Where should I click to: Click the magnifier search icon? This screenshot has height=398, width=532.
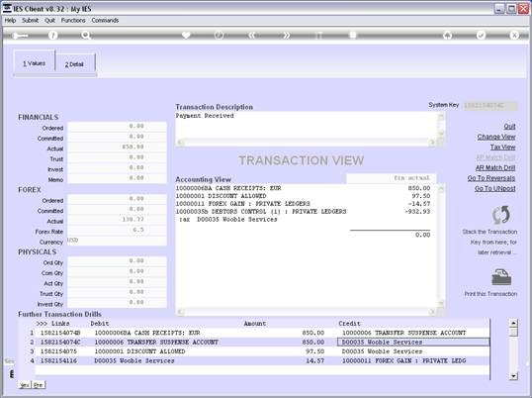coord(86,36)
